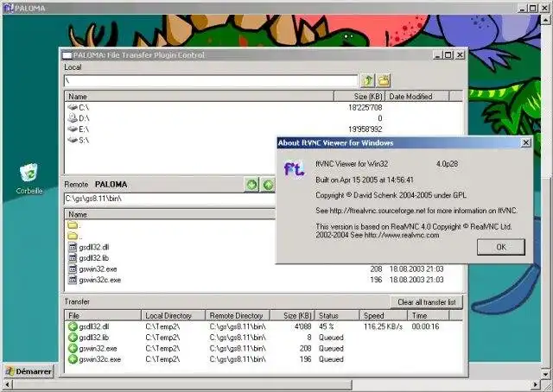Click green status icon of gswin32.exe transfer
Viewport: 553px width, 392px height.
73,348
